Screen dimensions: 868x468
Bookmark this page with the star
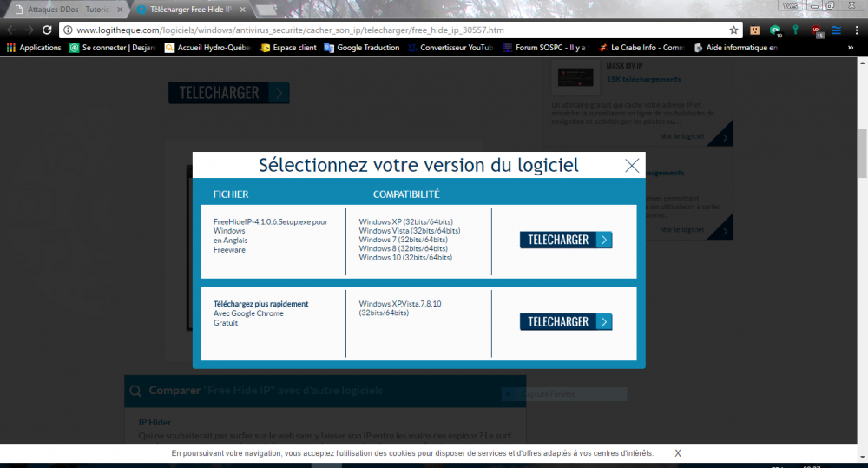coord(734,30)
